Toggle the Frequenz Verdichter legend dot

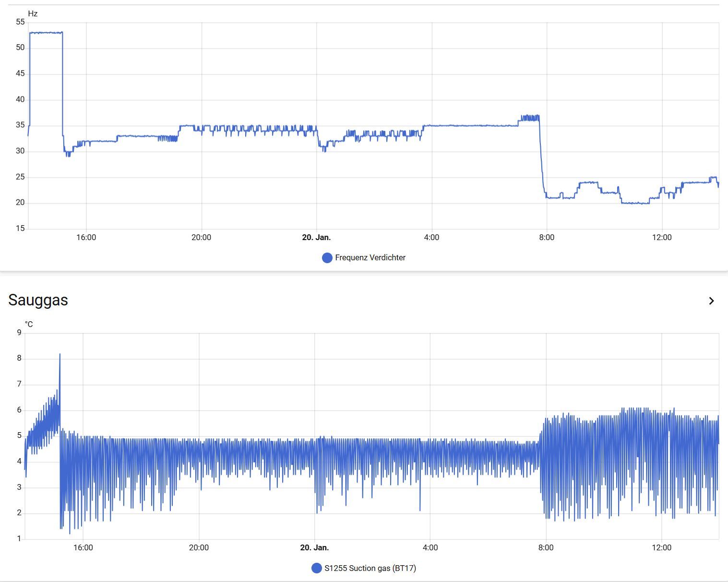pyautogui.click(x=327, y=258)
